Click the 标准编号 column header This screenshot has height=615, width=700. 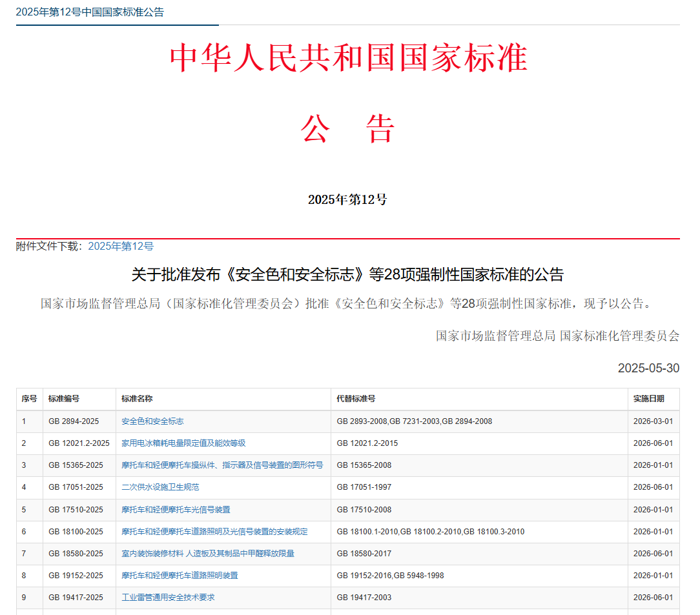coord(63,399)
